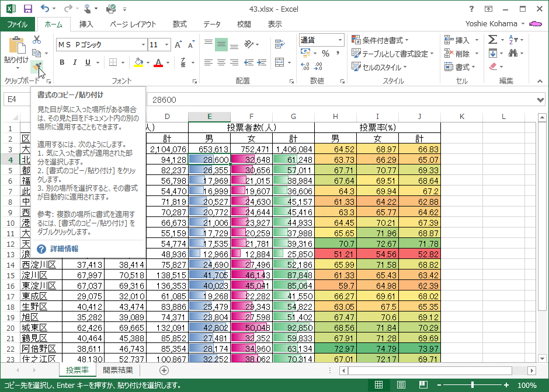Toggle Underline formatting
Image resolution: width=549 pixels, height=392 pixels.
(x=88, y=62)
